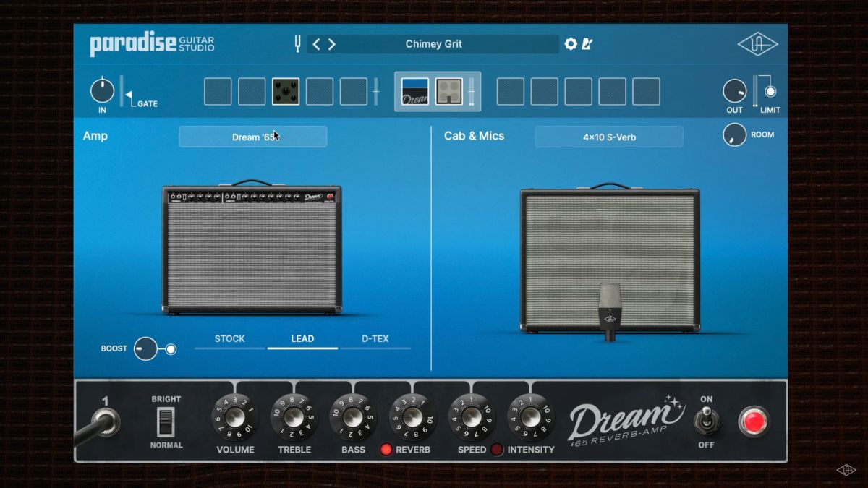Click the first empty pedal slot
Screen dimensions: 868x488
tap(217, 90)
